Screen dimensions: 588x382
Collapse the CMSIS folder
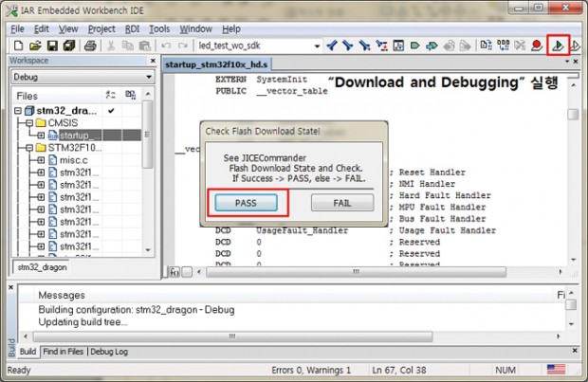pyautogui.click(x=29, y=123)
